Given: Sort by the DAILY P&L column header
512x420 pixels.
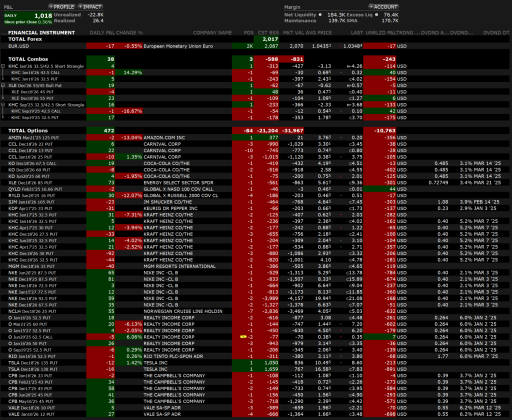Looking at the screenshot, I should click(x=102, y=32).
